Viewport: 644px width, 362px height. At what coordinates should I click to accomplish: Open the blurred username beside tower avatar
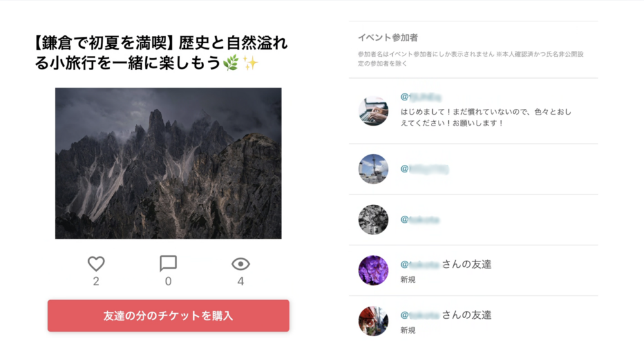[424, 169]
